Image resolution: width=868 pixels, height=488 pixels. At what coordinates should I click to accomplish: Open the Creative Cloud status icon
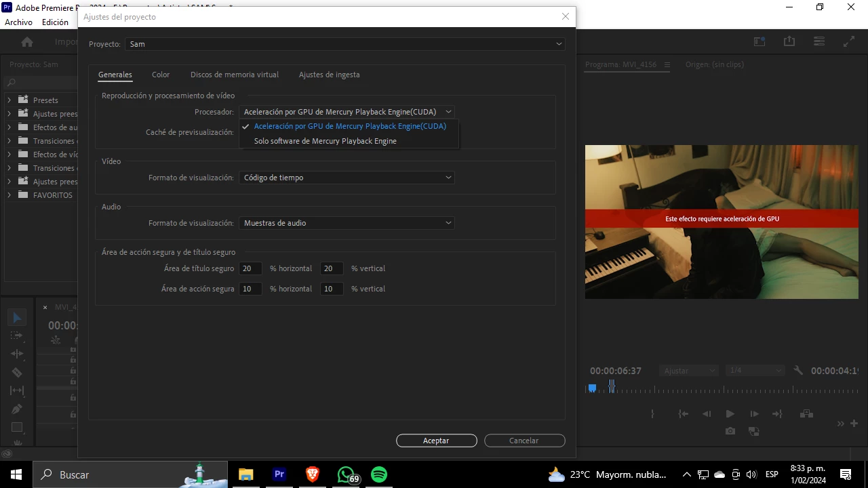(7, 453)
